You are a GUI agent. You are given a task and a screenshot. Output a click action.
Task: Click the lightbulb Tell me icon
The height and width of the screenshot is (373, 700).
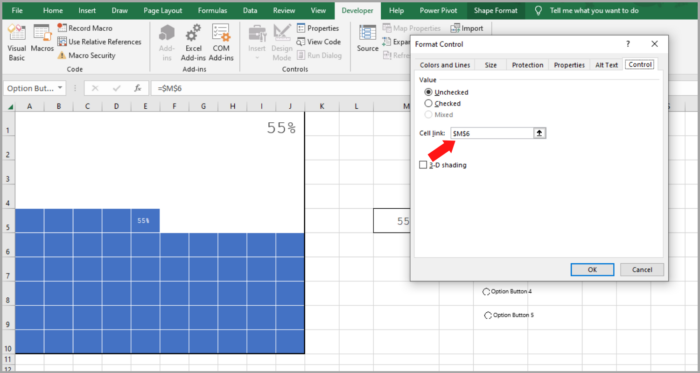(539, 10)
